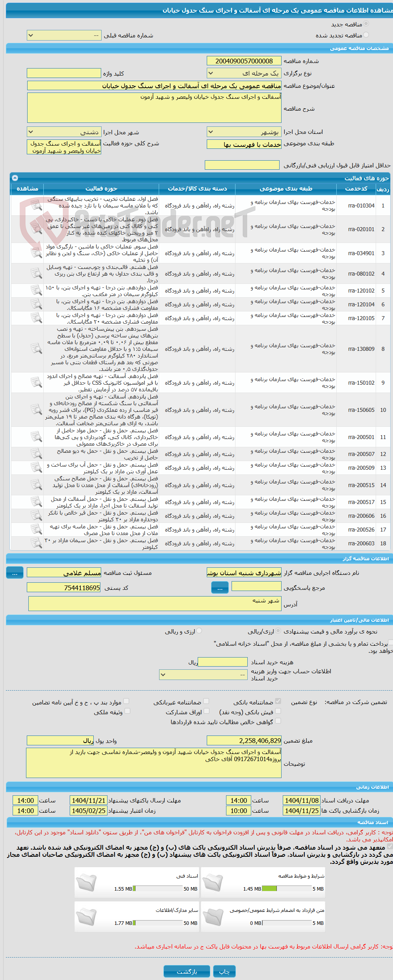Screen dimensions: 393x980
Task: Open سایر مدارک/اطلاعات folder icon
Action: (86, 917)
